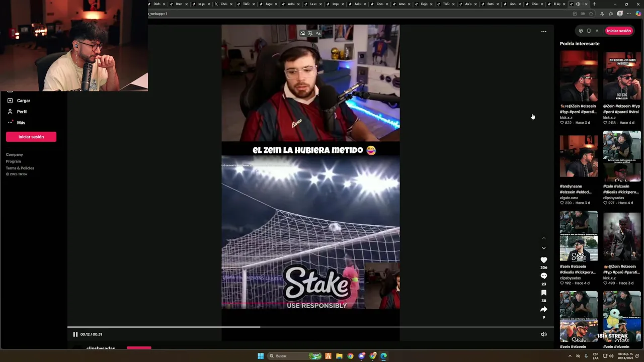Viewport: 644px width, 362px height.
Task: Add page to favorites with star icon
Action: pyautogui.click(x=591, y=14)
